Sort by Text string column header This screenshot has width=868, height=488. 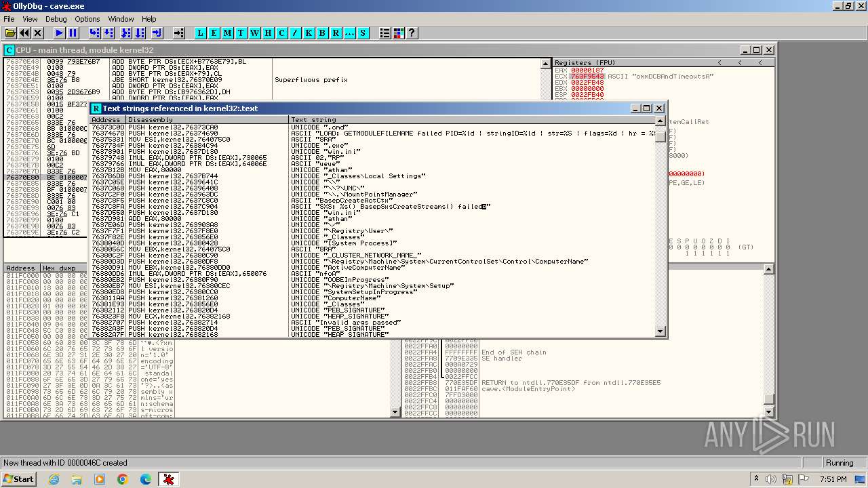[x=473, y=120]
